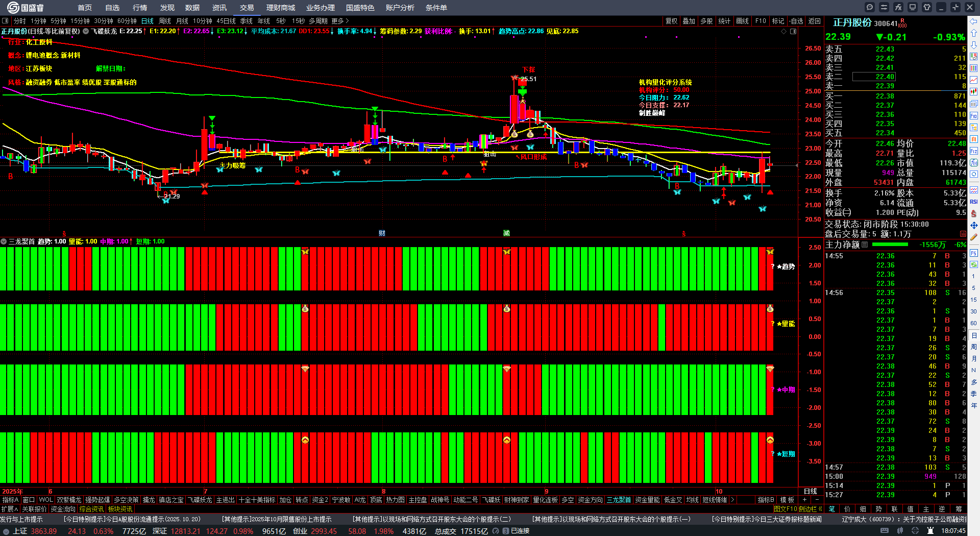Viewport: 980px width, 536px height.
Task: Open the message chat icon in title bar
Action: tap(870, 7)
